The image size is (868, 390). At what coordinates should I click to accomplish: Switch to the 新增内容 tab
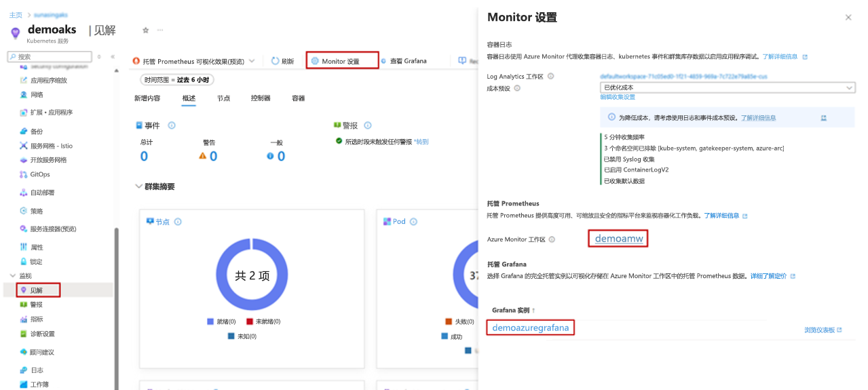pos(147,98)
